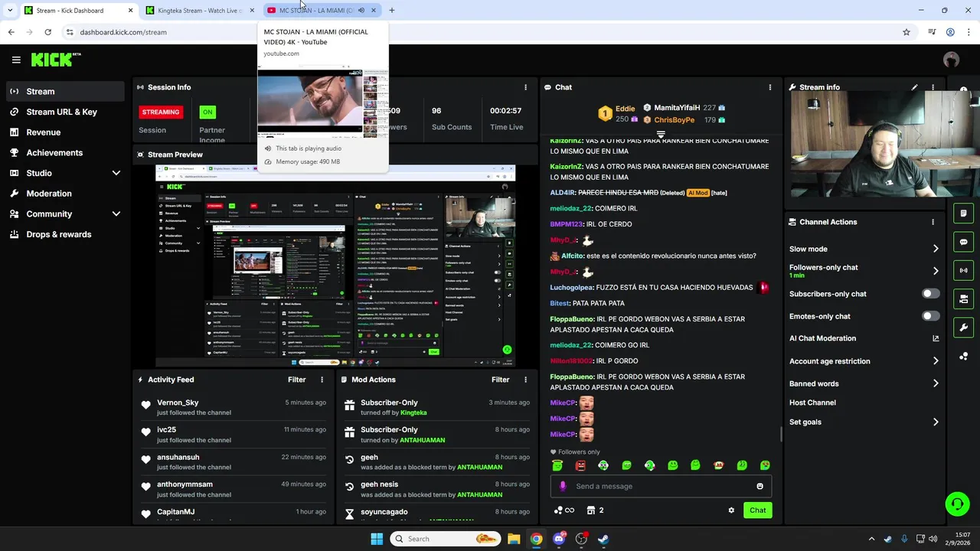Open Activity Feed Filter dropdown
This screenshot has width=980, height=551.
click(x=296, y=380)
